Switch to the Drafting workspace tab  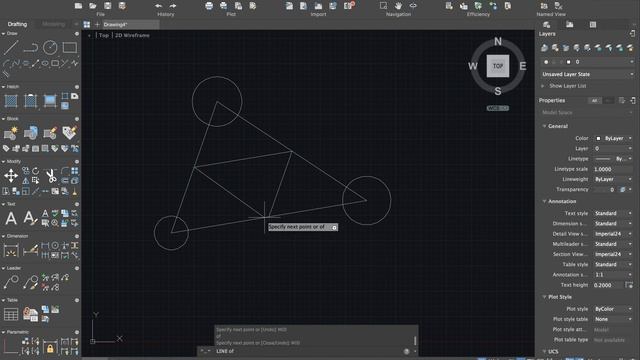(17, 24)
